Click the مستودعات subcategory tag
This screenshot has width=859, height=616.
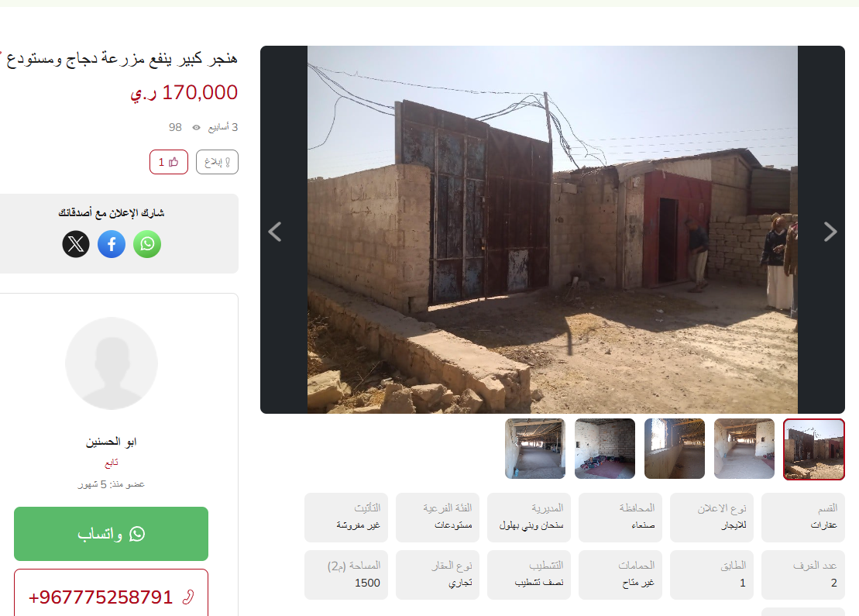point(453,525)
